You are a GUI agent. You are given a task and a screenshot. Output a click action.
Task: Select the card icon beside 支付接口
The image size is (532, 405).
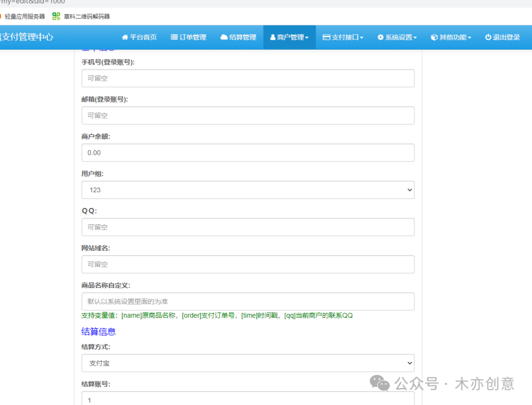(x=326, y=37)
